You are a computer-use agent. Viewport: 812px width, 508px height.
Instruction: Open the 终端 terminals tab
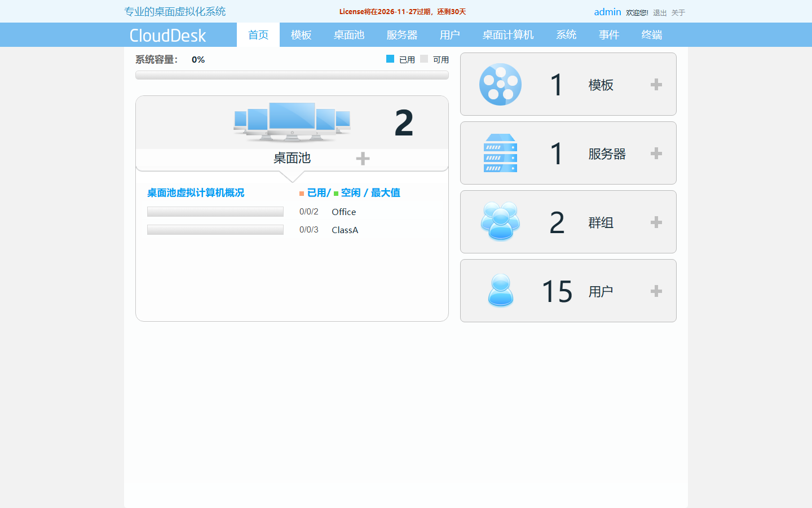click(x=652, y=35)
